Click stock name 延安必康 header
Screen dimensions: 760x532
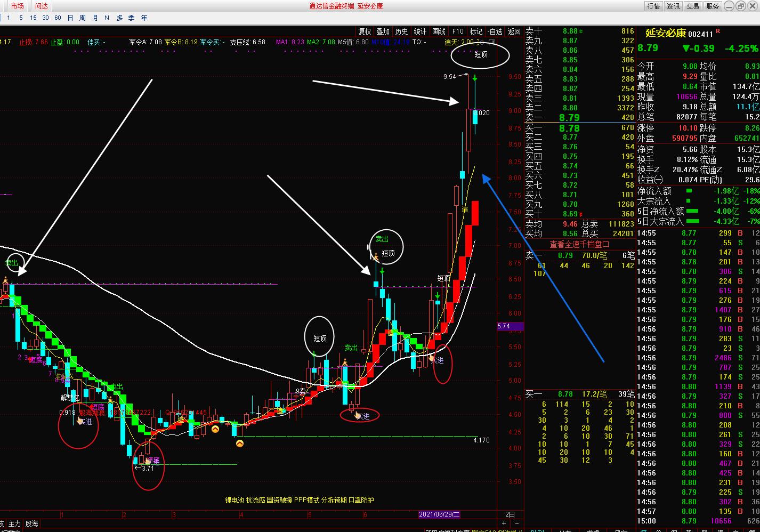pos(666,33)
